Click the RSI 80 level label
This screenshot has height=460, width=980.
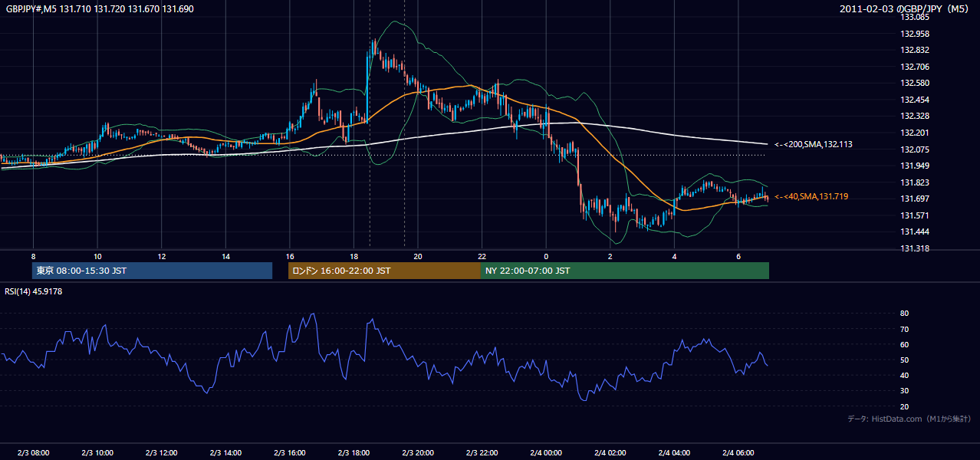905,314
